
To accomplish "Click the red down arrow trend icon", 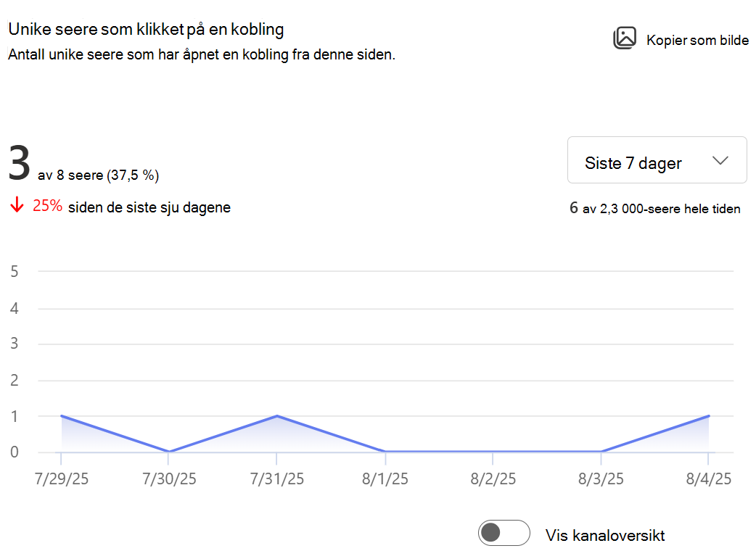I will [17, 204].
